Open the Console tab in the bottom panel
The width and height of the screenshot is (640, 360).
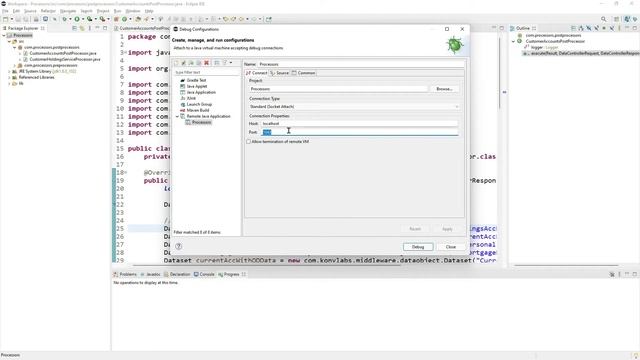click(x=204, y=274)
